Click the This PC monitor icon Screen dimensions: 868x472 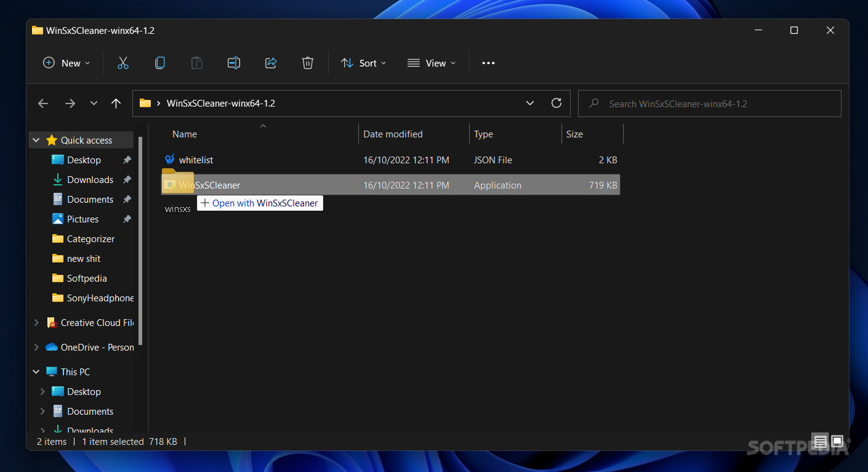point(52,372)
